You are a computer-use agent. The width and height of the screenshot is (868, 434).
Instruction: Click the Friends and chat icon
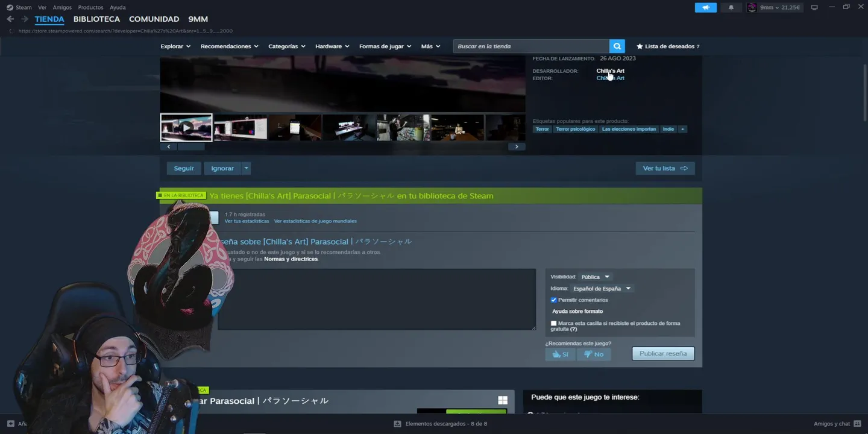click(857, 424)
